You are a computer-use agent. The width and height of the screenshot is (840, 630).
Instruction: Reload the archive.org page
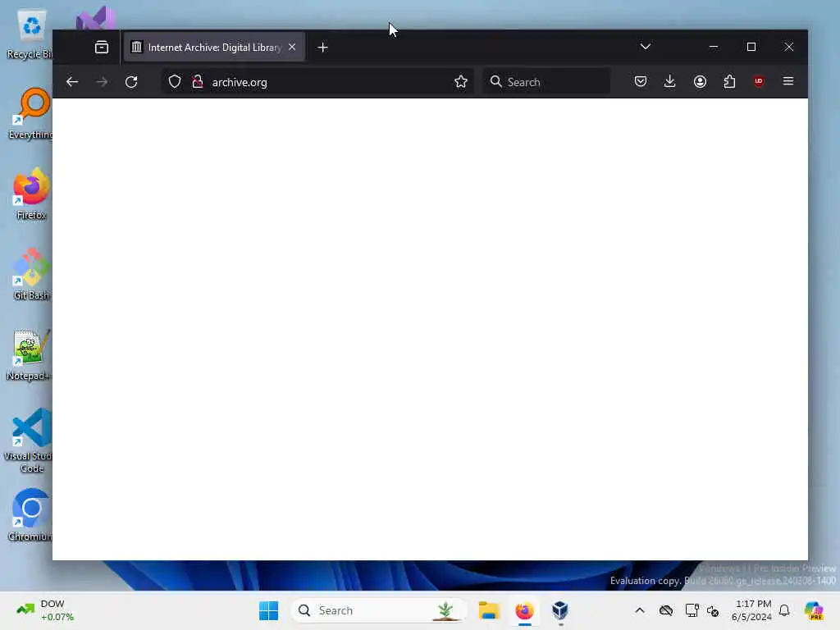pyautogui.click(x=131, y=82)
